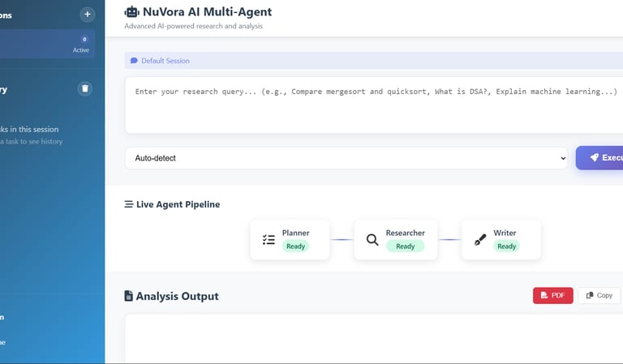Clear history using the trash icon

coord(84,88)
